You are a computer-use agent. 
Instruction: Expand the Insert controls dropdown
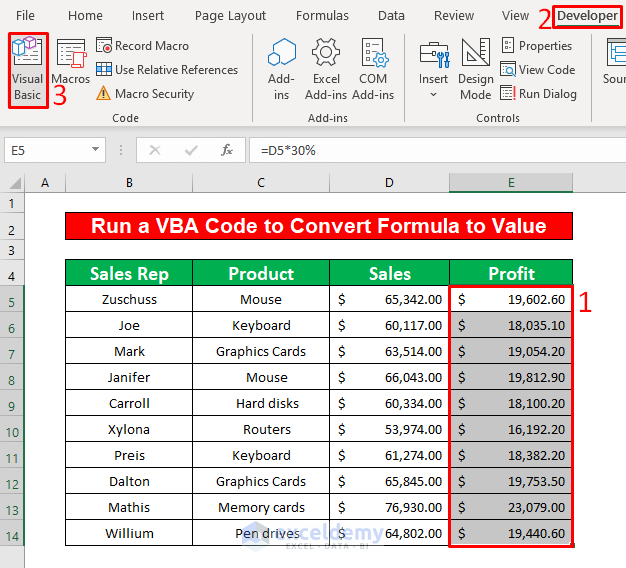coord(434,69)
